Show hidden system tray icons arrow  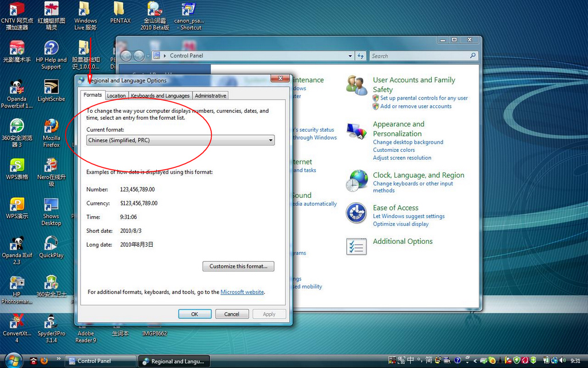[x=475, y=361]
